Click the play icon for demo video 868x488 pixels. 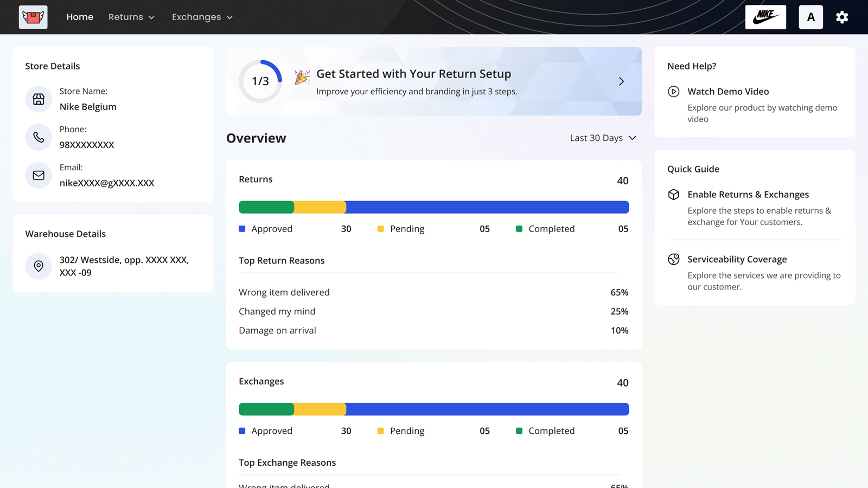[x=673, y=92]
